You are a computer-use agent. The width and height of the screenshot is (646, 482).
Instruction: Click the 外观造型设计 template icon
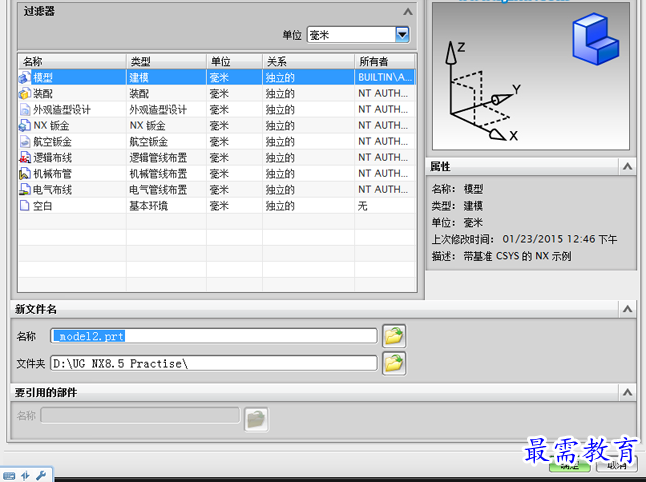[25, 110]
